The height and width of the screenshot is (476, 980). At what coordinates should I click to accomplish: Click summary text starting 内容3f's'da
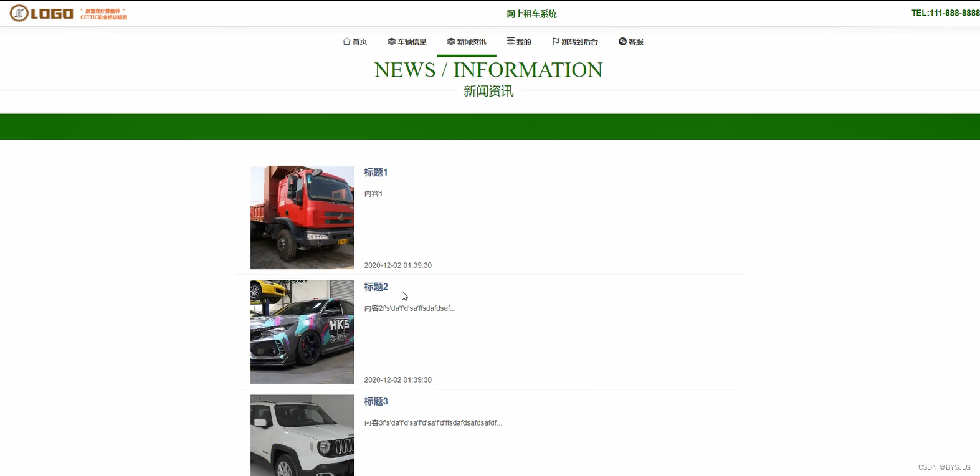(433, 423)
